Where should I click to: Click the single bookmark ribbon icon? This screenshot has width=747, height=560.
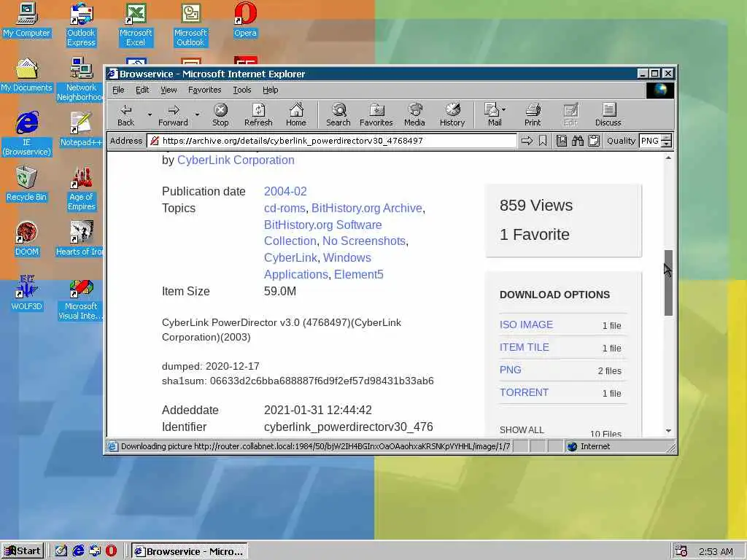click(543, 141)
